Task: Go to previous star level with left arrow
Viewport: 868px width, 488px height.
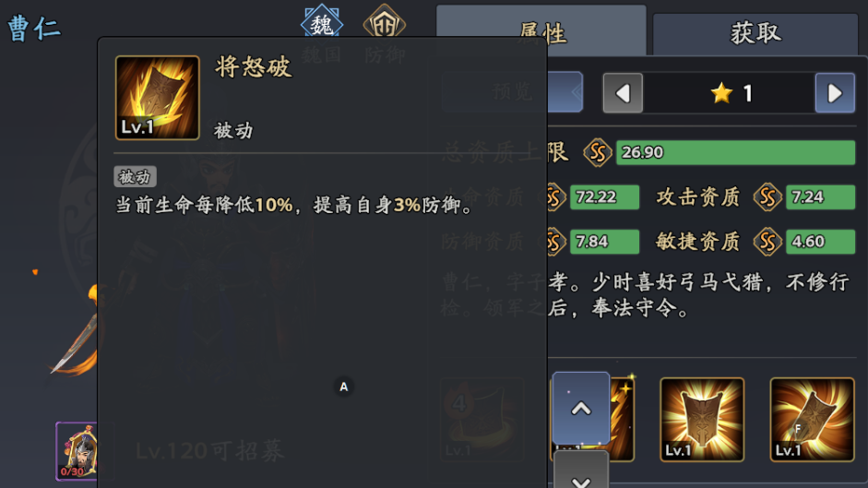Action: [x=623, y=93]
